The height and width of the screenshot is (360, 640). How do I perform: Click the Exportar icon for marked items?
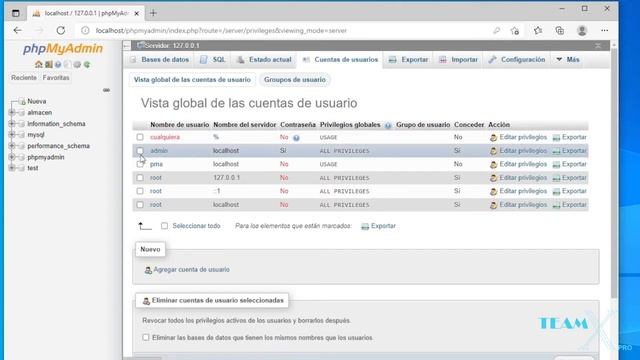(365, 227)
